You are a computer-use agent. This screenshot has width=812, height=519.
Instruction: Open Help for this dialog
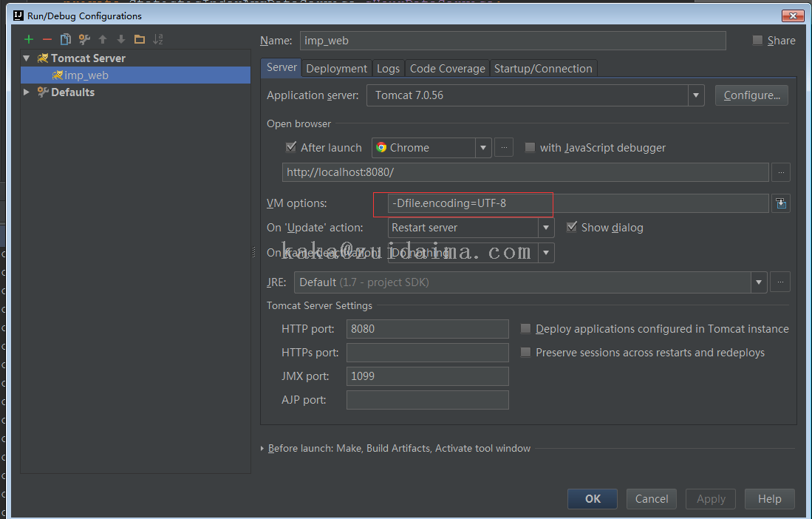coord(770,499)
